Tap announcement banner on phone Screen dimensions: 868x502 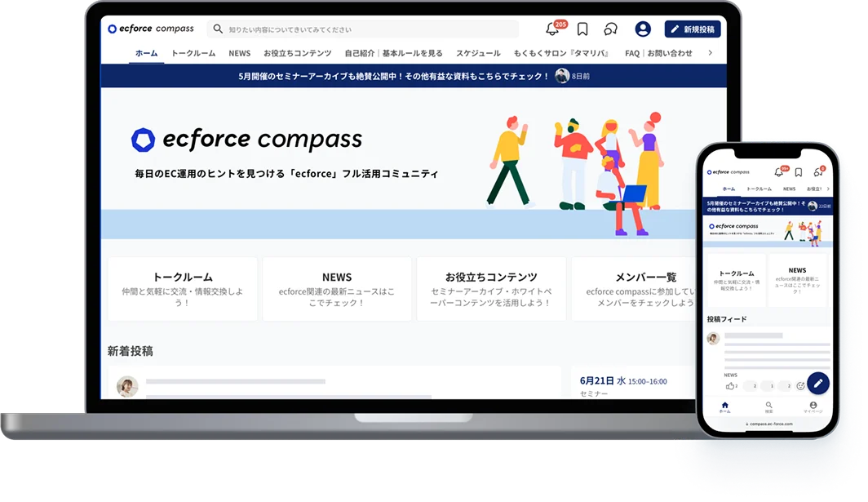pos(767,207)
